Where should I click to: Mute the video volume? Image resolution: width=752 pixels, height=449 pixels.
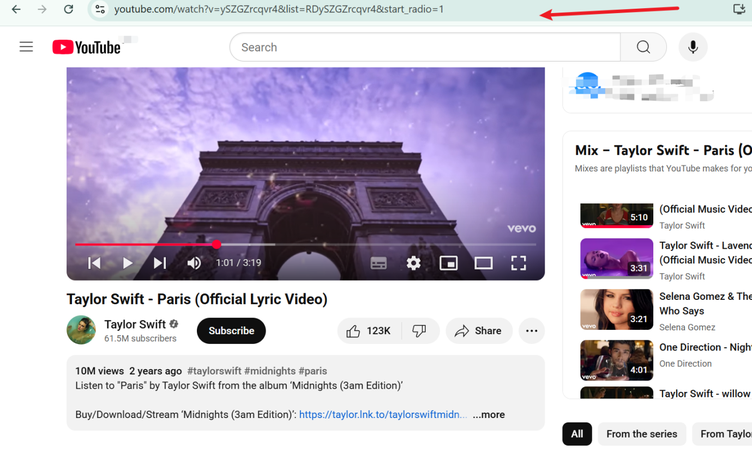click(x=194, y=263)
